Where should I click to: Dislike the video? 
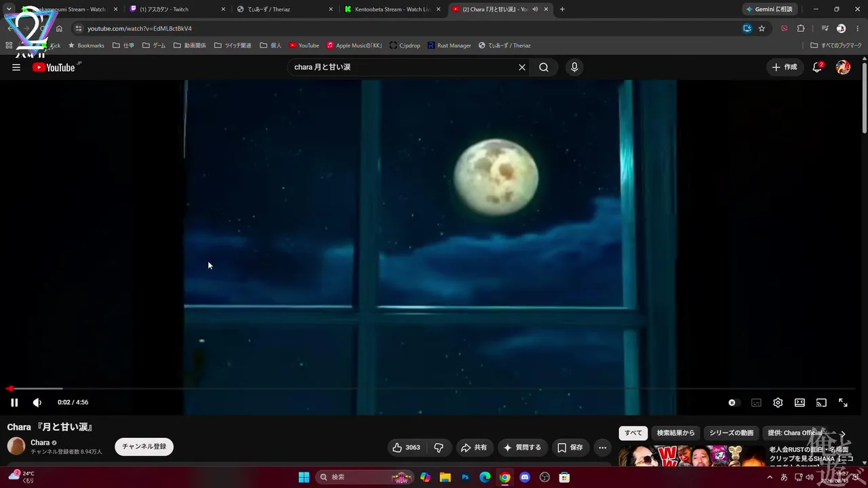(x=439, y=447)
